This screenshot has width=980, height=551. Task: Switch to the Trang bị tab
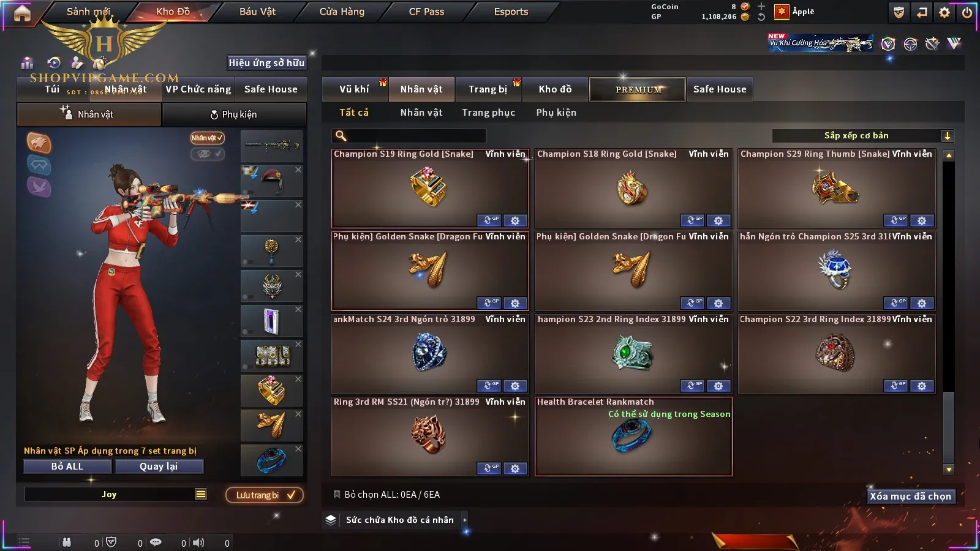[488, 89]
